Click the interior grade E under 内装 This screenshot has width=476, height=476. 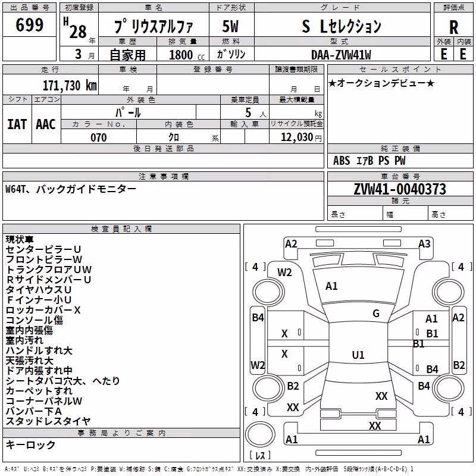(463, 54)
